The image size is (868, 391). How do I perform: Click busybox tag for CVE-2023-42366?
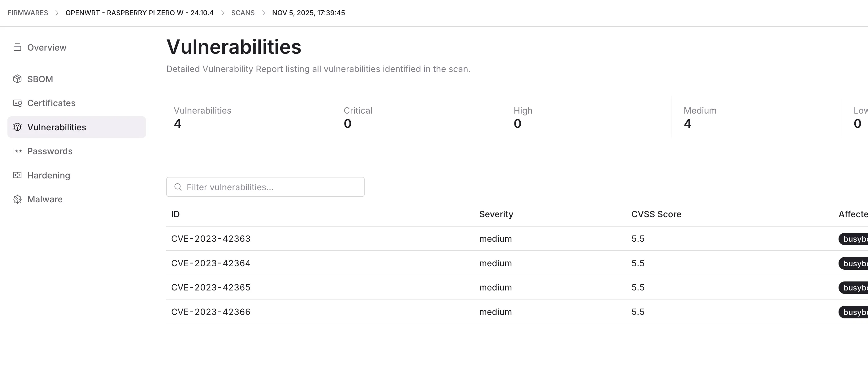click(x=855, y=312)
